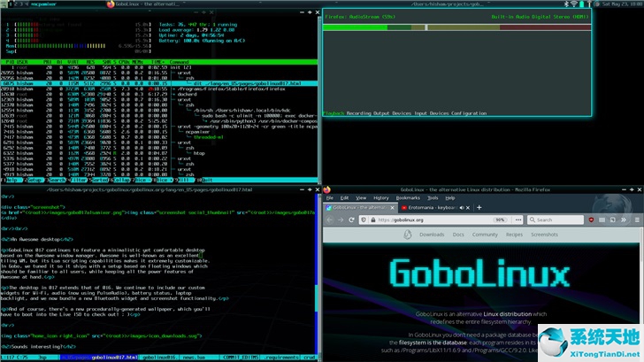This screenshot has height=362, width=644.
Task: Click the padlock site security icon
Action: click(x=373, y=220)
